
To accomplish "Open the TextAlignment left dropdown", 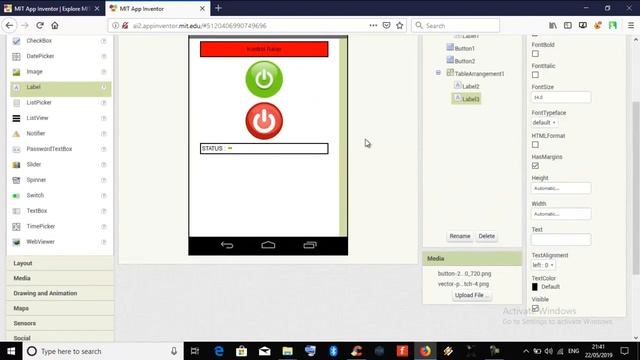I will click(x=543, y=265).
